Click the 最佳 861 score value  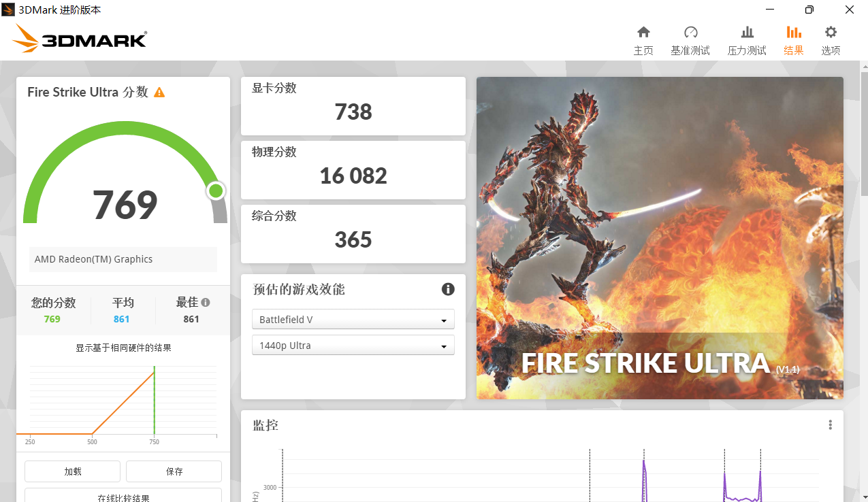pos(191,319)
